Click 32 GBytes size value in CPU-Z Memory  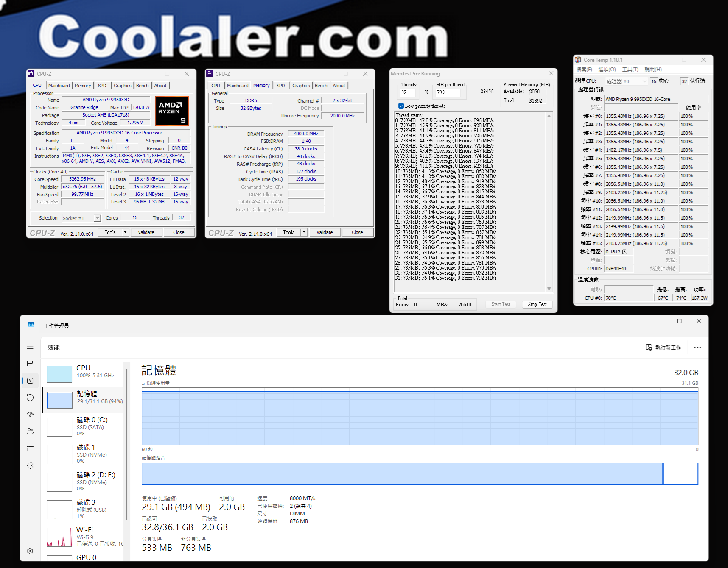251,108
